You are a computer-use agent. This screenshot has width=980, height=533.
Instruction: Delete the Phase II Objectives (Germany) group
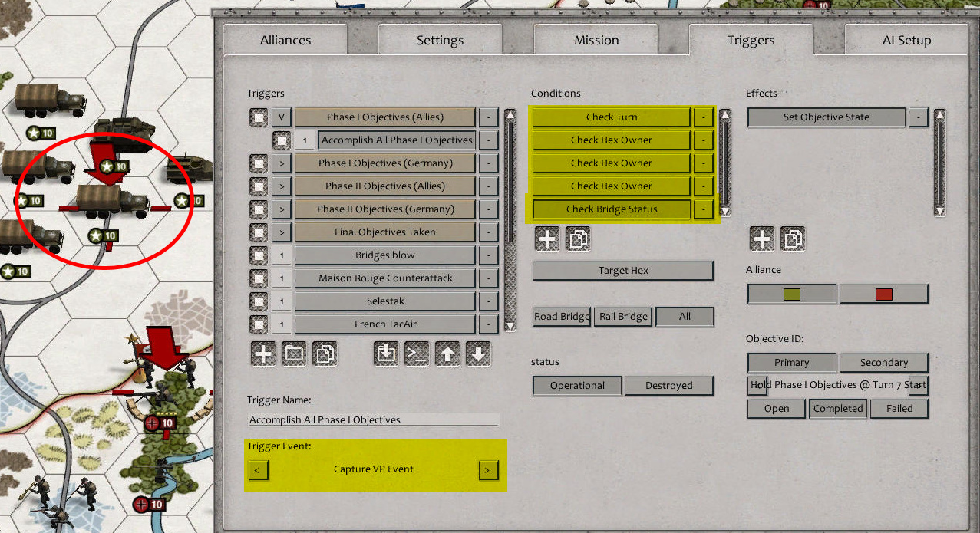[488, 209]
